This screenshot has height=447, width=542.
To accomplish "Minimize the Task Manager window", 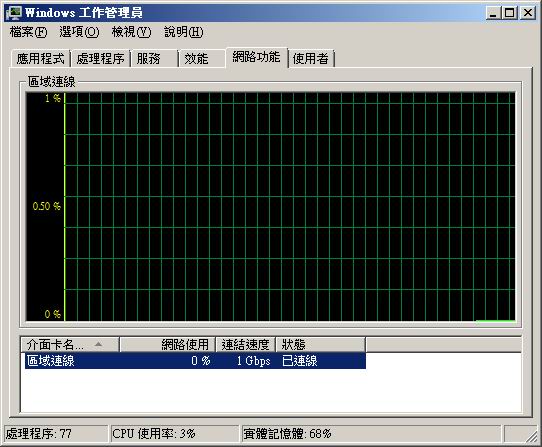I will coord(493,13).
